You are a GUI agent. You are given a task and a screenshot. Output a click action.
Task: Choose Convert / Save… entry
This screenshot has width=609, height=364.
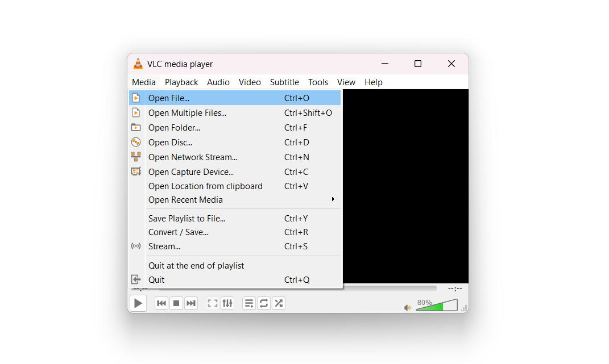click(x=235, y=232)
